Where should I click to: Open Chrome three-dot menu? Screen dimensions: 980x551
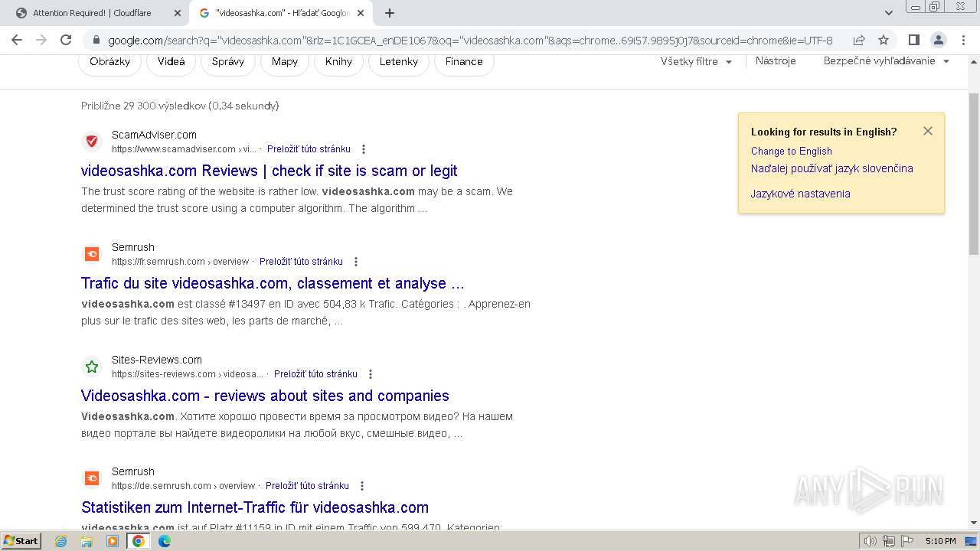963,40
